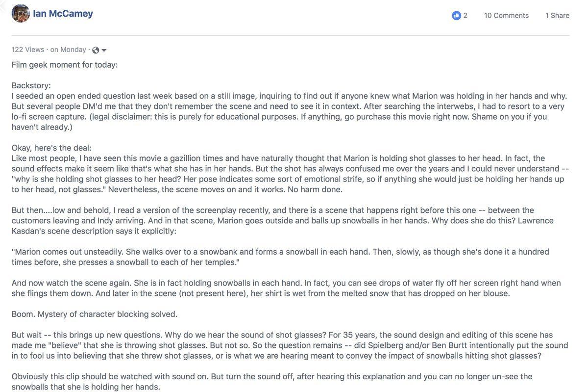View who reacted via the count 2
Viewport: 588px width, 392px height.
[465, 16]
